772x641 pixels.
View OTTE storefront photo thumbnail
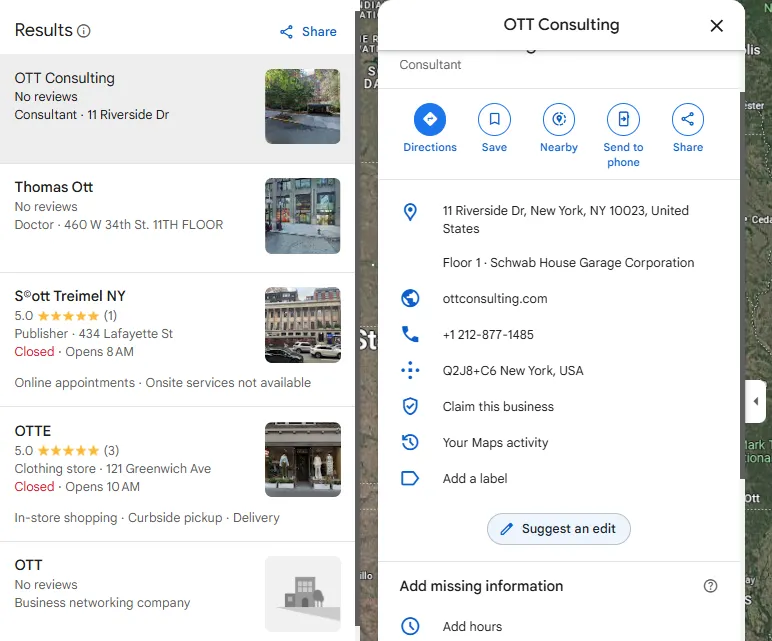(x=302, y=459)
